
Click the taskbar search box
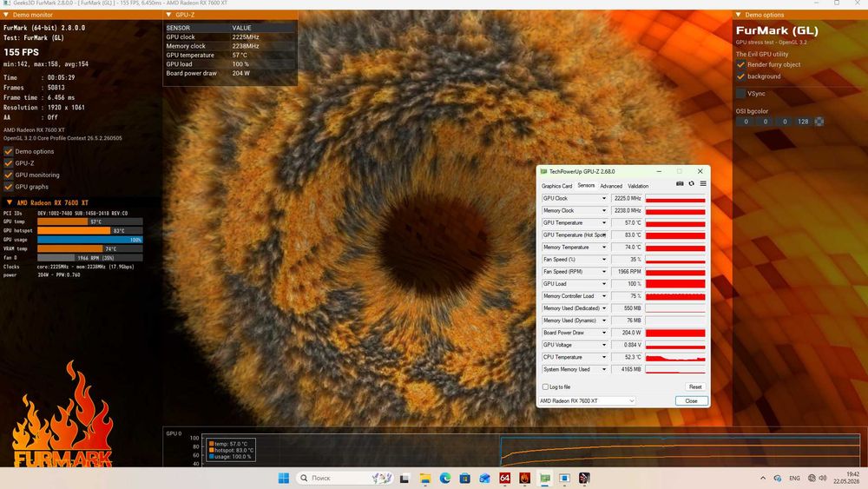click(x=345, y=478)
